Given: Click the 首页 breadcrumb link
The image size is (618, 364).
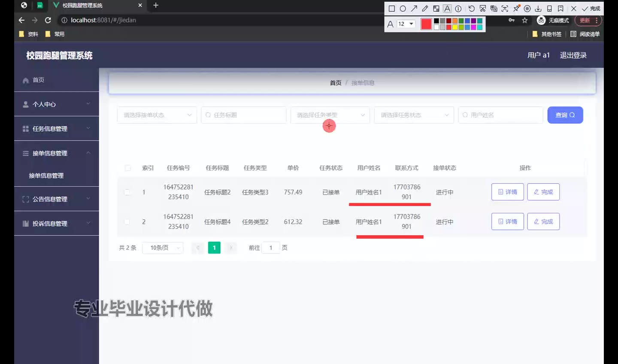Looking at the screenshot, I should pos(336,83).
